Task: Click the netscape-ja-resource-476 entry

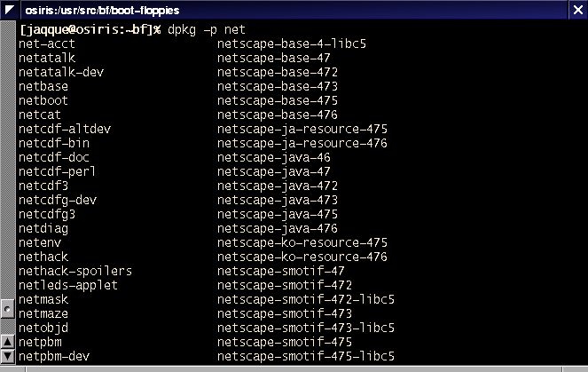Action: point(302,144)
